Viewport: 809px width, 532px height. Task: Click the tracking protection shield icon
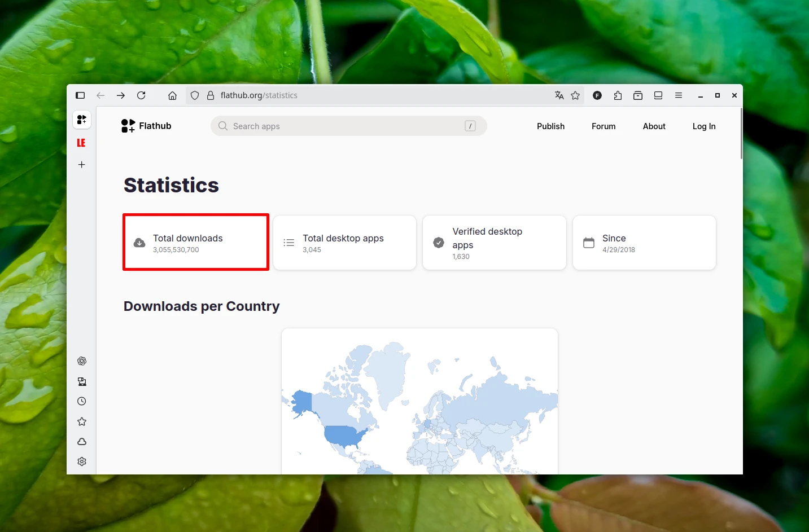[x=195, y=95]
